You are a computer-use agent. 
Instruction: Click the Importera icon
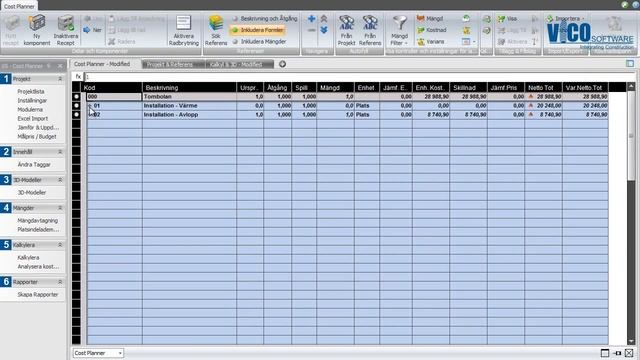click(x=550, y=18)
